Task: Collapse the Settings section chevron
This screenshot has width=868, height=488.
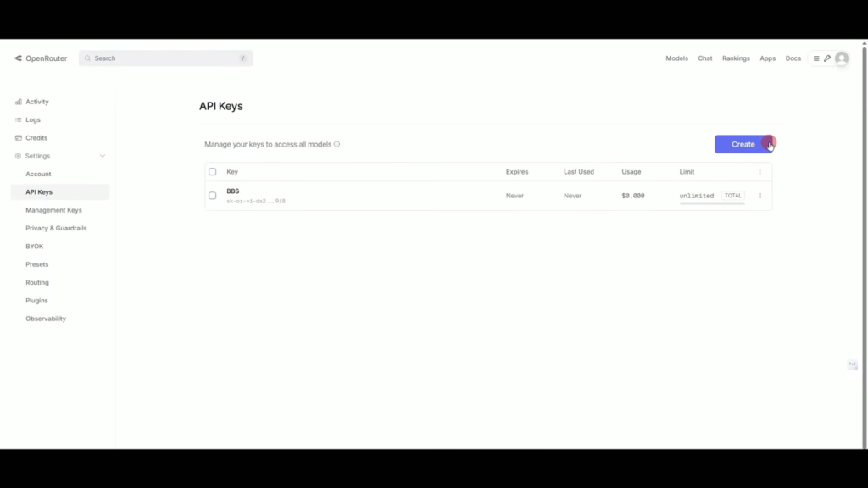Action: click(x=102, y=156)
